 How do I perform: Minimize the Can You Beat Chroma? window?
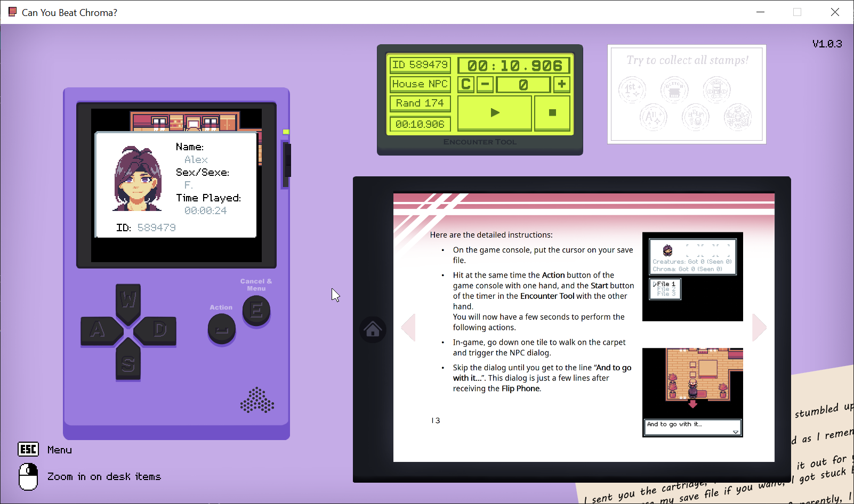click(761, 12)
